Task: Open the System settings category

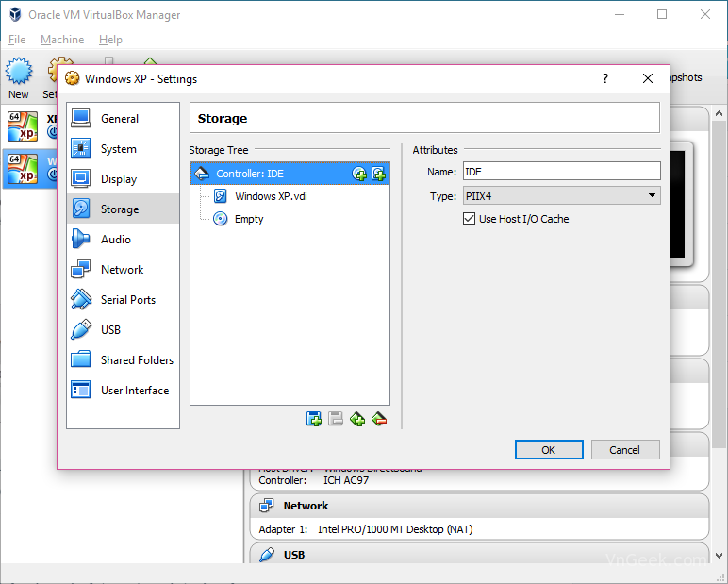Action: [123, 149]
